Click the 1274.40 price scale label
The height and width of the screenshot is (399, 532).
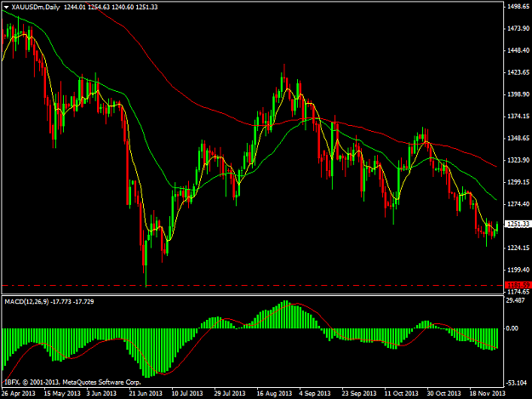tap(518, 204)
